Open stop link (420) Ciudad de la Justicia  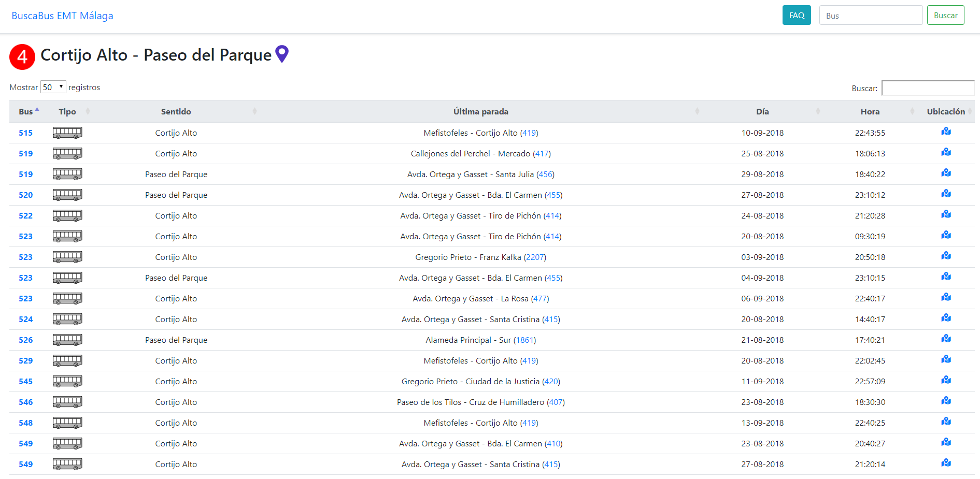point(551,382)
